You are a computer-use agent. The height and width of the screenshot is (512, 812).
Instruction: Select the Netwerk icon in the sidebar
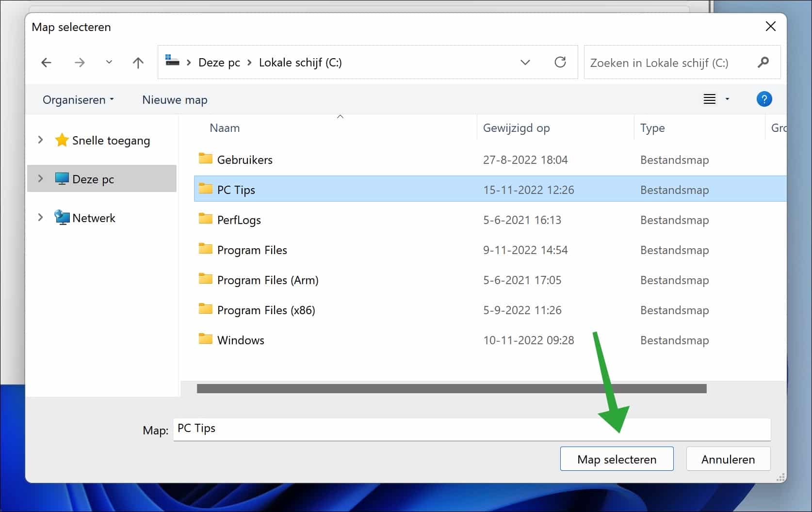62,217
